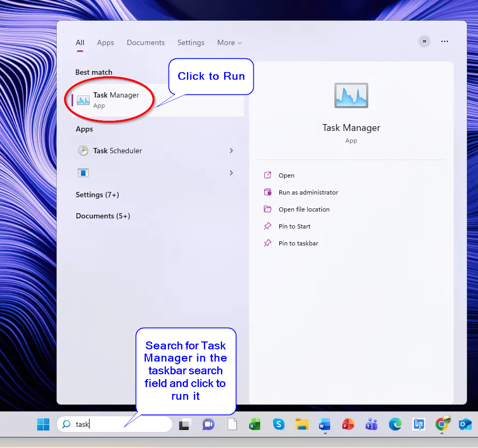
Task: Click the Windows Start button
Action: [x=43, y=424]
